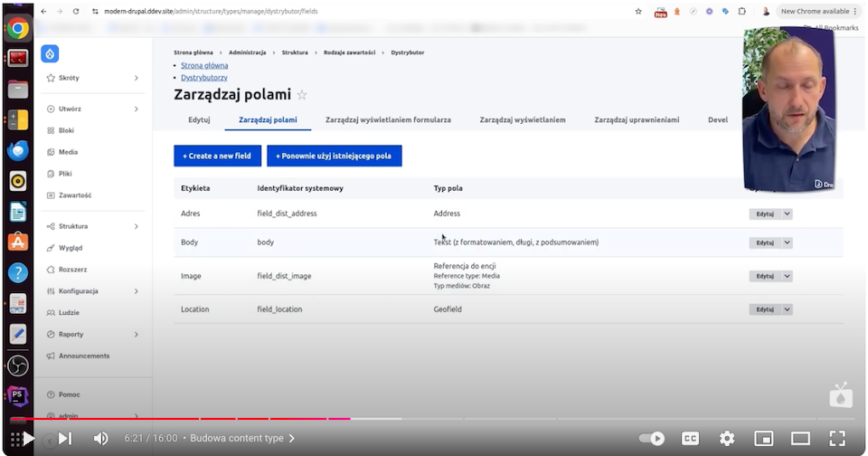Screen dimensions: 868x456
Task: Expand the Utwórz menu chevron
Action: tap(137, 109)
